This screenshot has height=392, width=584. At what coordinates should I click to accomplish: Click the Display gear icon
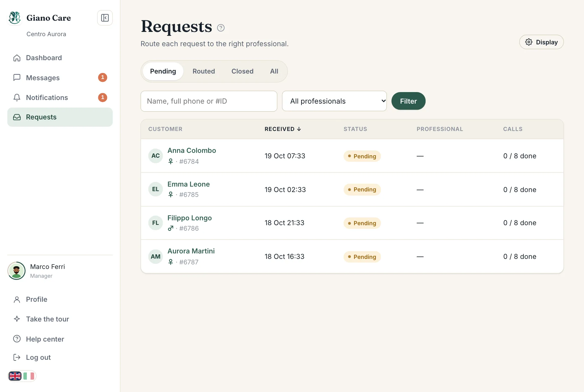click(529, 42)
